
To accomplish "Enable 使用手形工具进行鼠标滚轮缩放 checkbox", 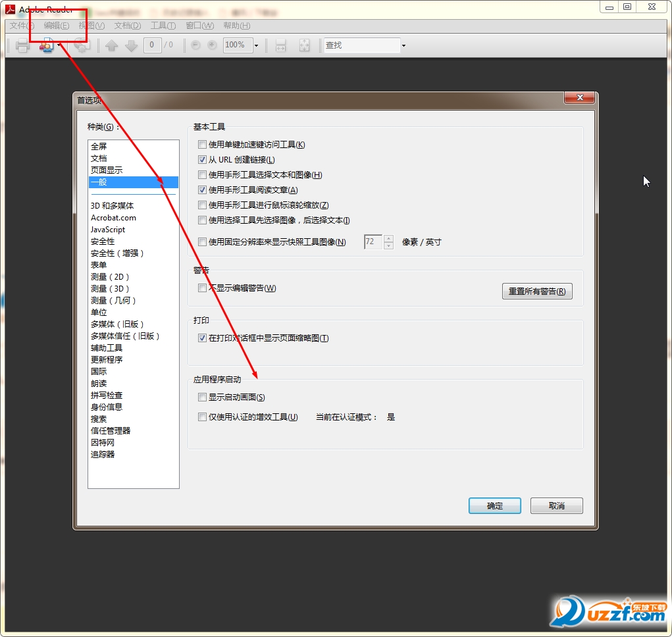I will click(x=202, y=205).
